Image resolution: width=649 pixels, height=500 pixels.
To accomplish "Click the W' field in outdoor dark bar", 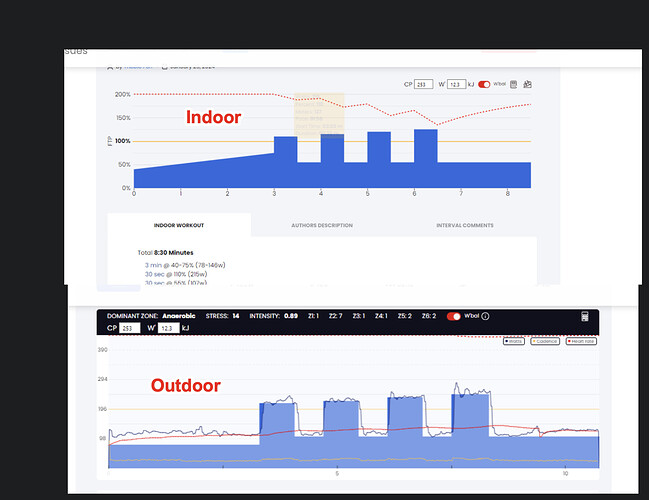I will (169, 328).
